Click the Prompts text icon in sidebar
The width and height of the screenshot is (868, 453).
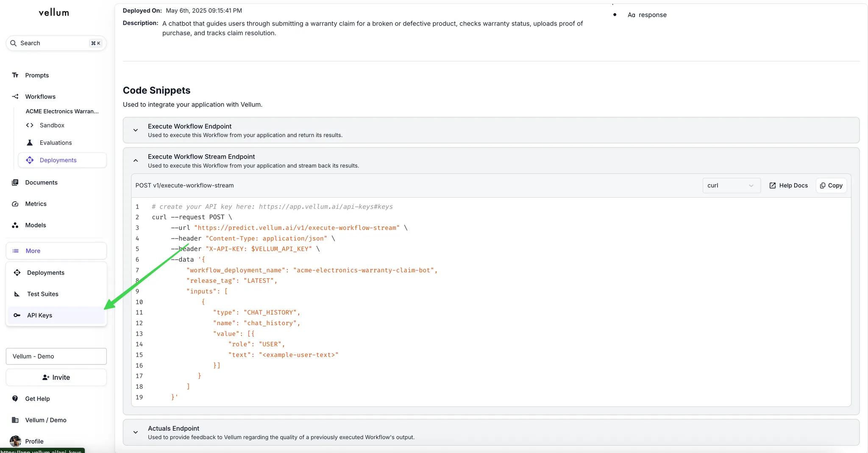click(15, 75)
